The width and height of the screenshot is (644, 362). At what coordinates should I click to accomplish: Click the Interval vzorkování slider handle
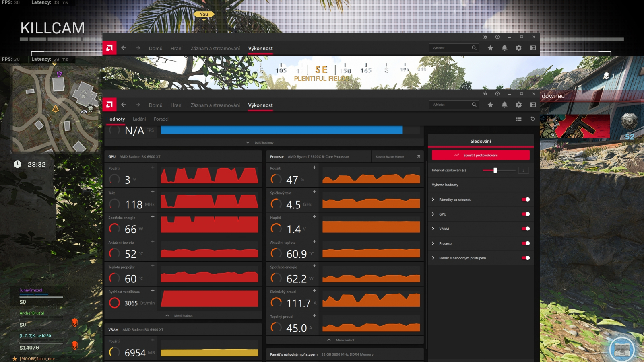click(x=495, y=170)
